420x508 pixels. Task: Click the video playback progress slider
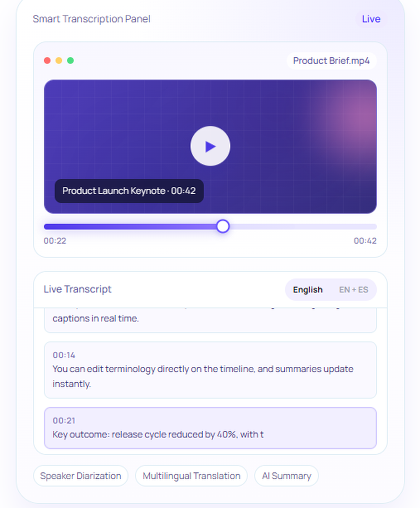click(x=223, y=226)
